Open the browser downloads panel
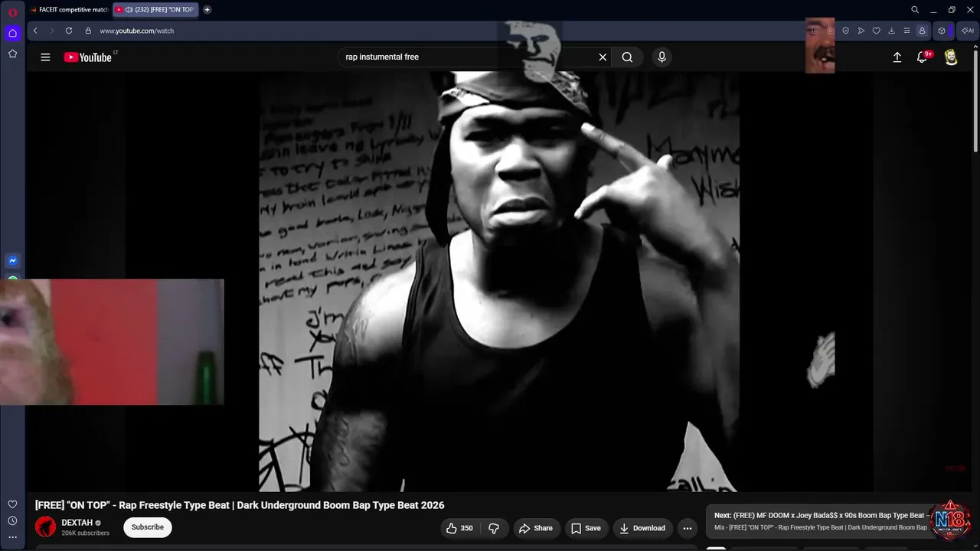 point(891,31)
